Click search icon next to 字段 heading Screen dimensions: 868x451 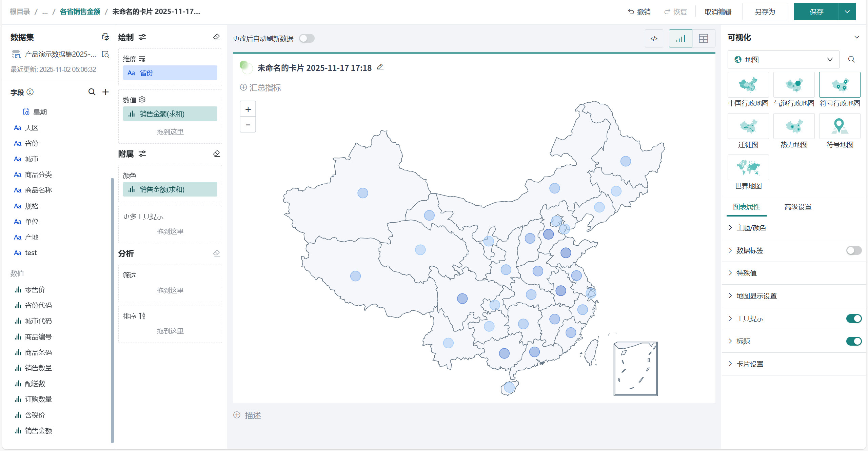(x=92, y=92)
